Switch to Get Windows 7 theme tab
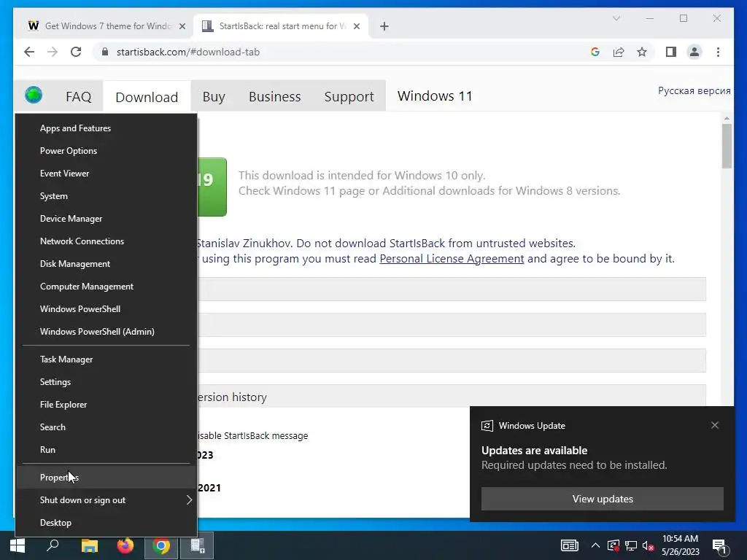The image size is (747, 560). point(104,26)
